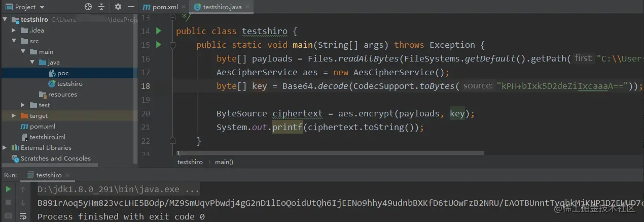Viewport: 644px width, 222px height.
Task: Click 'Process finished with exit code 0'
Action: point(121,216)
